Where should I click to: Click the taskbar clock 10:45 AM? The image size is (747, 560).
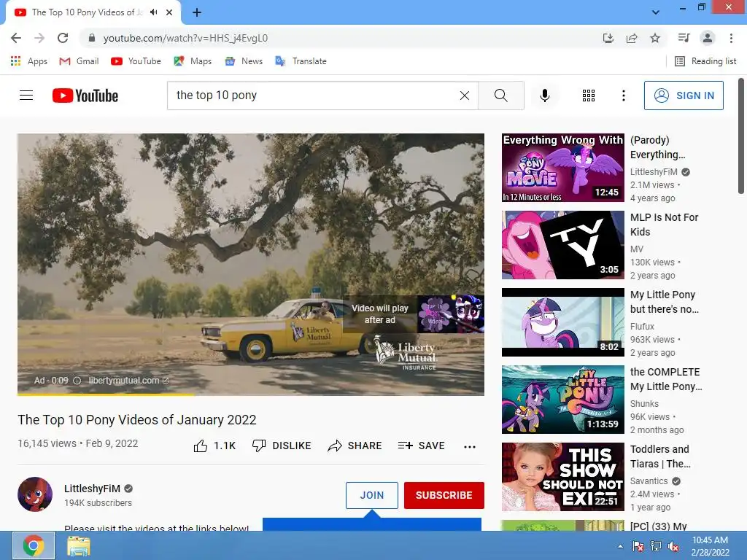click(710, 545)
